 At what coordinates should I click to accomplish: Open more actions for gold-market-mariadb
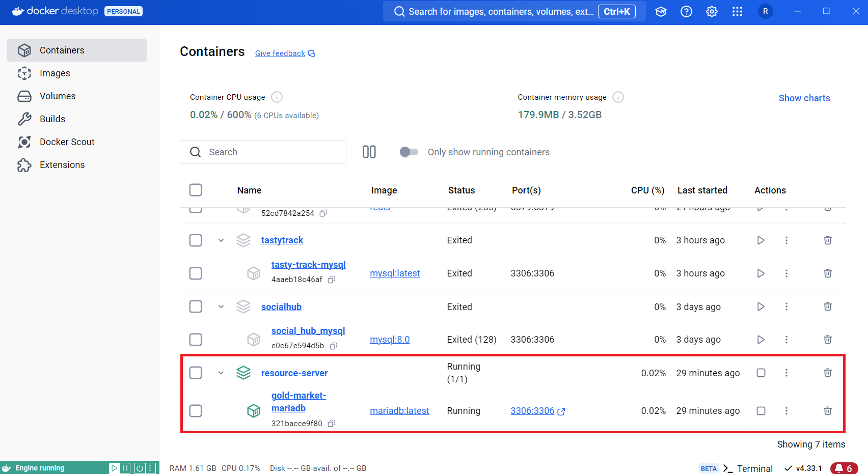(x=786, y=411)
